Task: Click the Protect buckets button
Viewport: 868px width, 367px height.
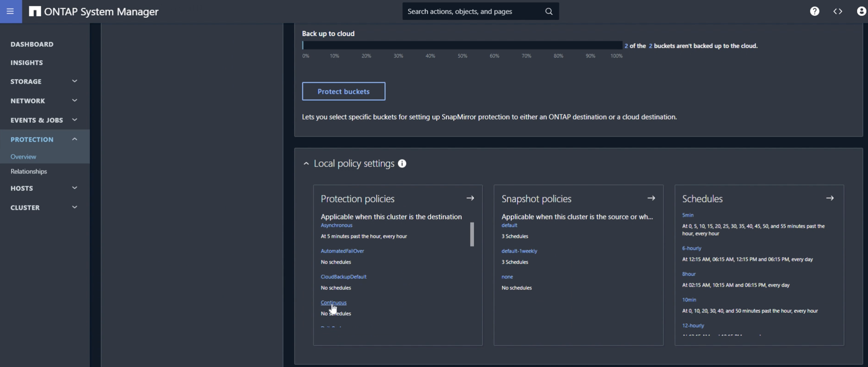Action: (x=344, y=91)
